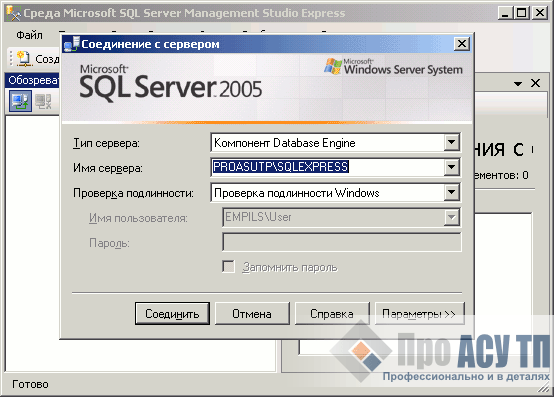Click the Соединение с сервером dialog title icon

point(72,44)
